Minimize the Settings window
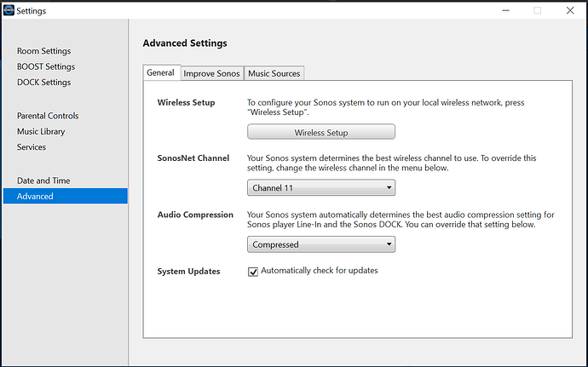 [x=506, y=10]
